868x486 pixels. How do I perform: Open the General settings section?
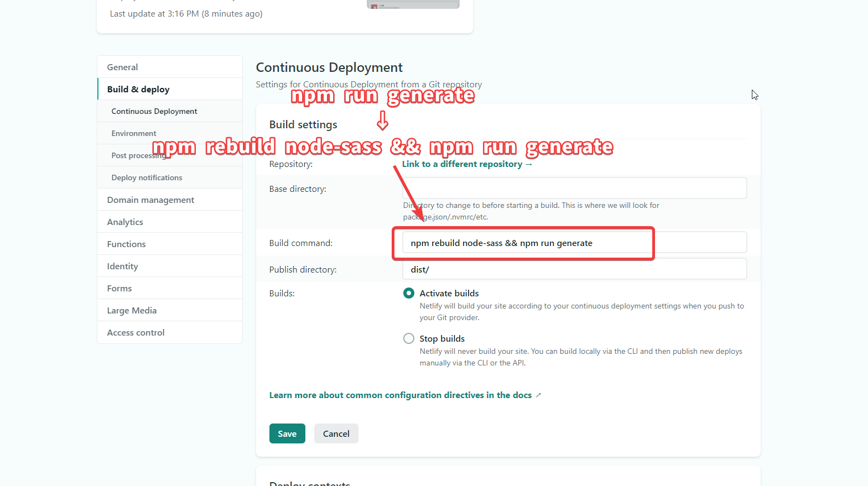170,67
